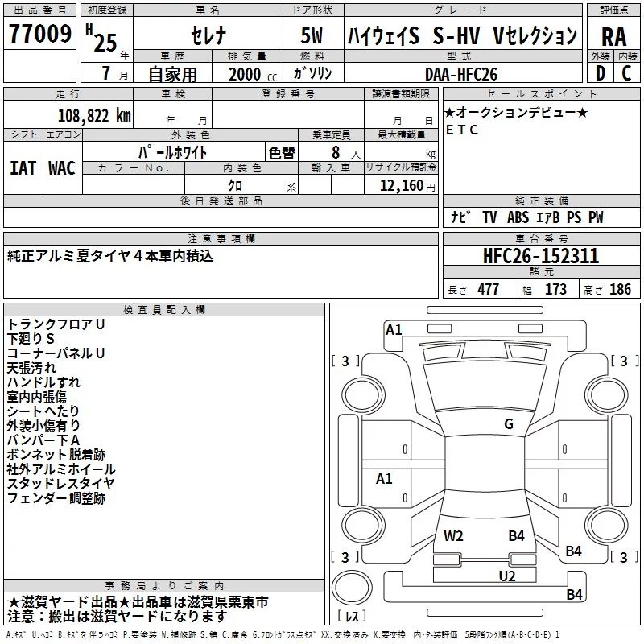The height and width of the screenshot is (644, 644).
Task: Select the inspector note ボンネット脱着跡
Action: [x=56, y=455]
